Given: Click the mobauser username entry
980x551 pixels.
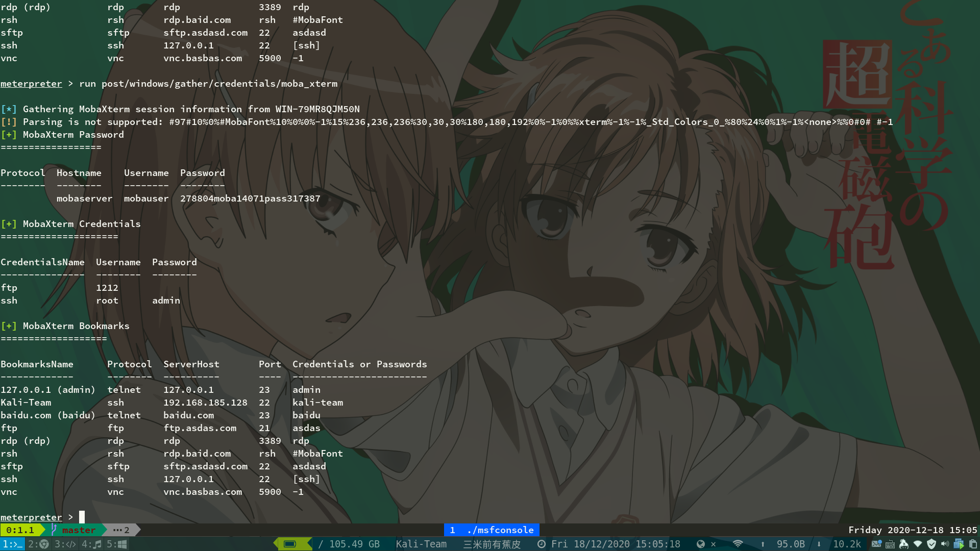Looking at the screenshot, I should coord(146,198).
